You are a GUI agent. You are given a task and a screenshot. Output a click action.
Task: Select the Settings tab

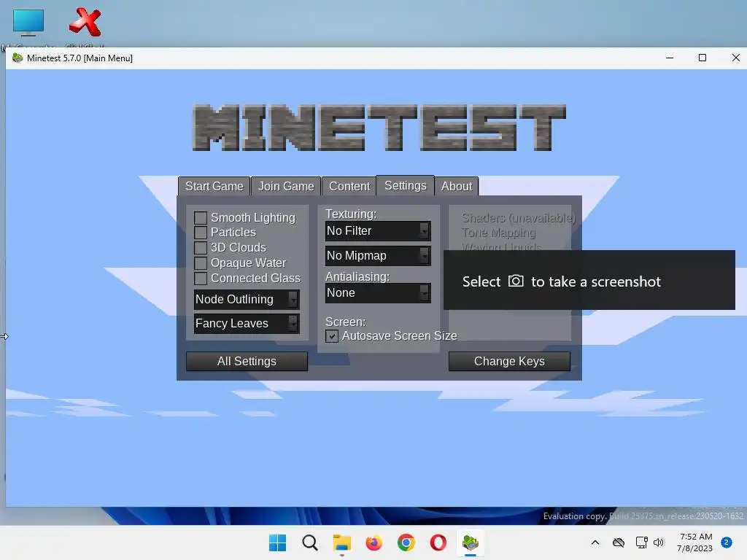[x=406, y=185]
